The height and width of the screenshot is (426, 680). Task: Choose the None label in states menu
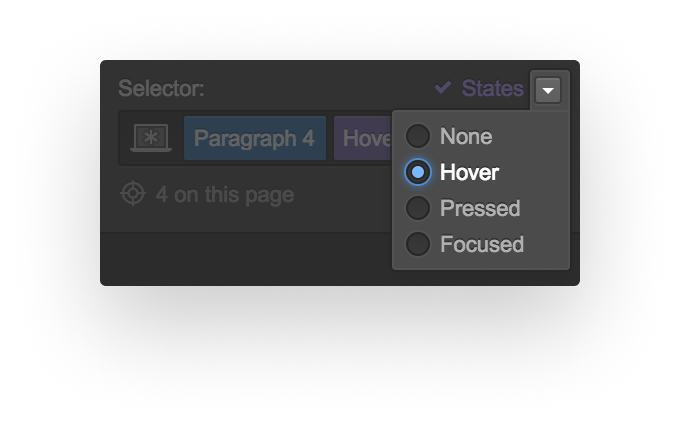(x=466, y=136)
